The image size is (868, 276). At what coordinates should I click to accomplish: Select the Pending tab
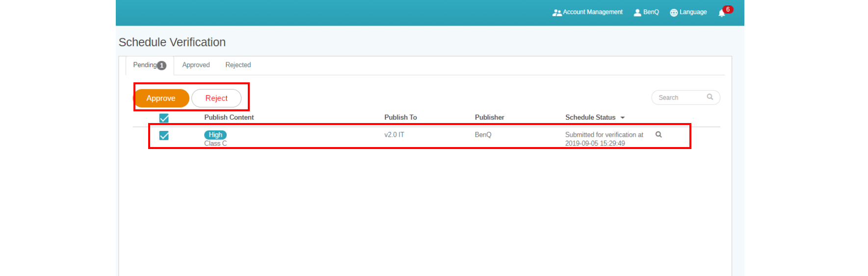(x=149, y=65)
